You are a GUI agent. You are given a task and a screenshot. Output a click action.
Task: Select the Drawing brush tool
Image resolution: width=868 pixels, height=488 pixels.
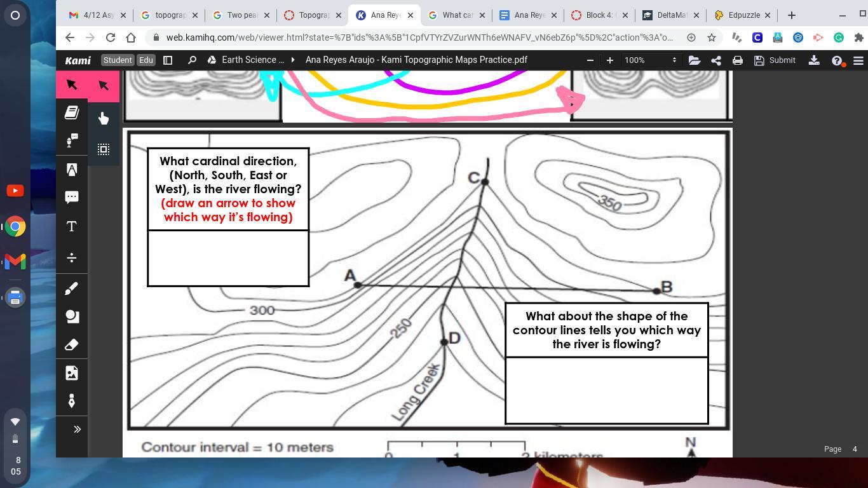click(72, 288)
